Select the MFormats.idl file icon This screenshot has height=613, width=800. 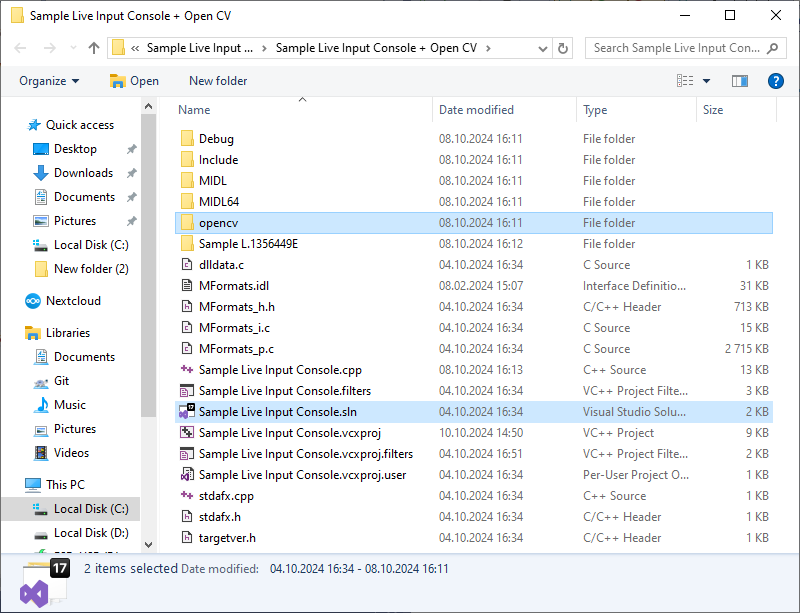click(187, 285)
